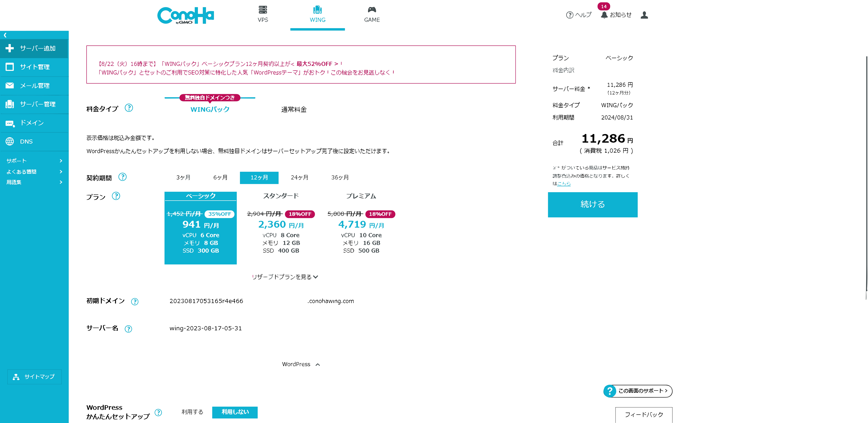
Task: Choose 3ヶ月 contract period
Action: click(x=183, y=178)
